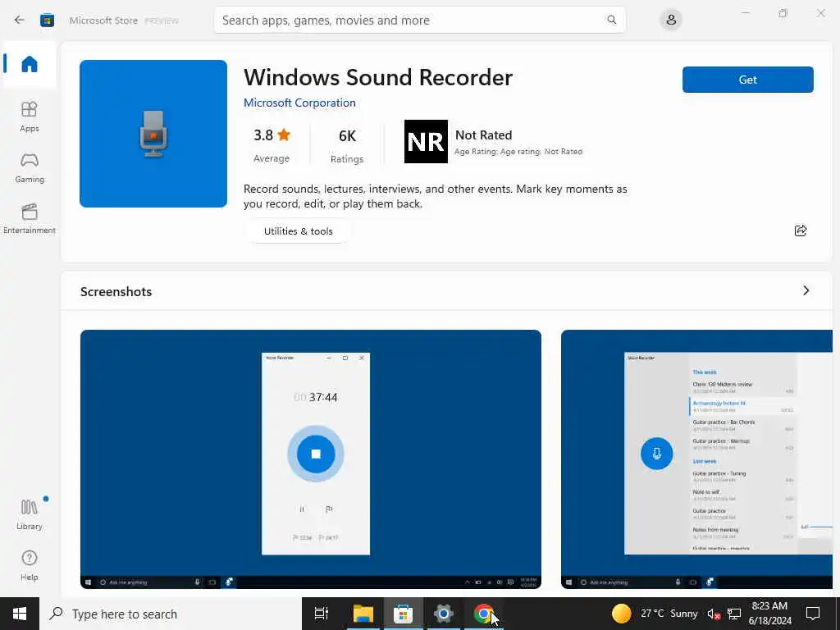Open Task View from the taskbar
The image size is (840, 630).
[322, 614]
